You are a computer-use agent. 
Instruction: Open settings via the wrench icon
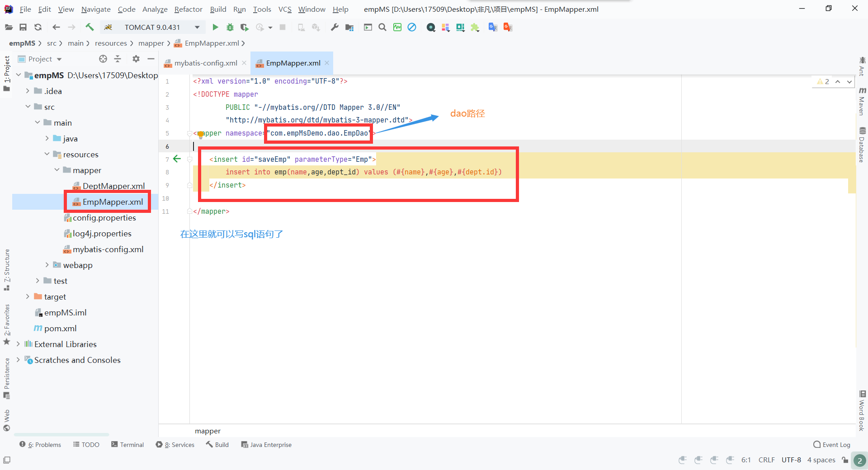[x=335, y=28]
